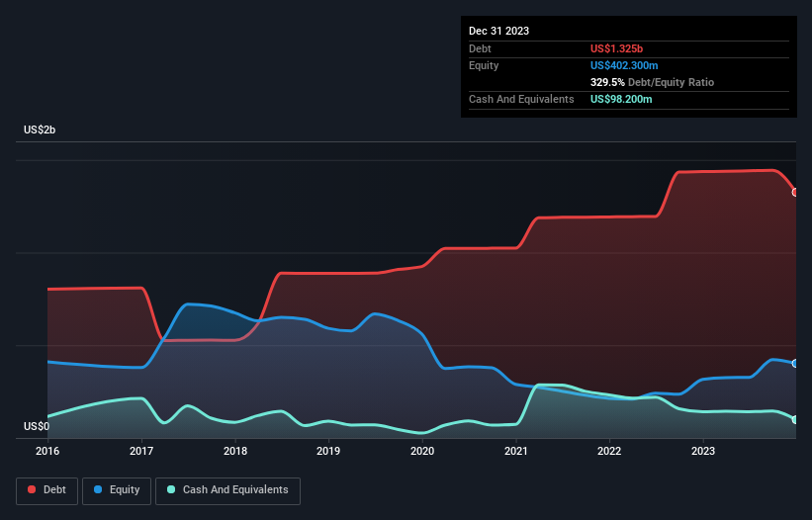Toggle the Debt series legend button
812x520 pixels.
[47, 490]
